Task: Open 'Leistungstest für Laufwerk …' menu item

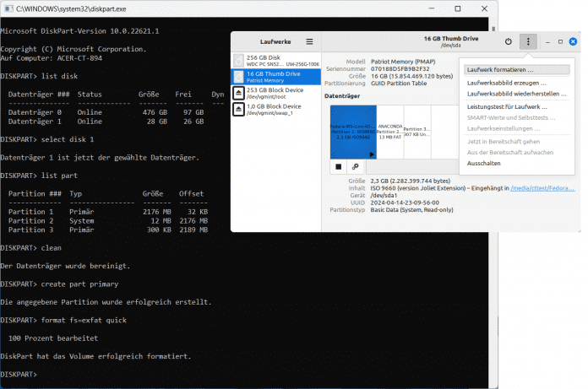Action: 507,107
